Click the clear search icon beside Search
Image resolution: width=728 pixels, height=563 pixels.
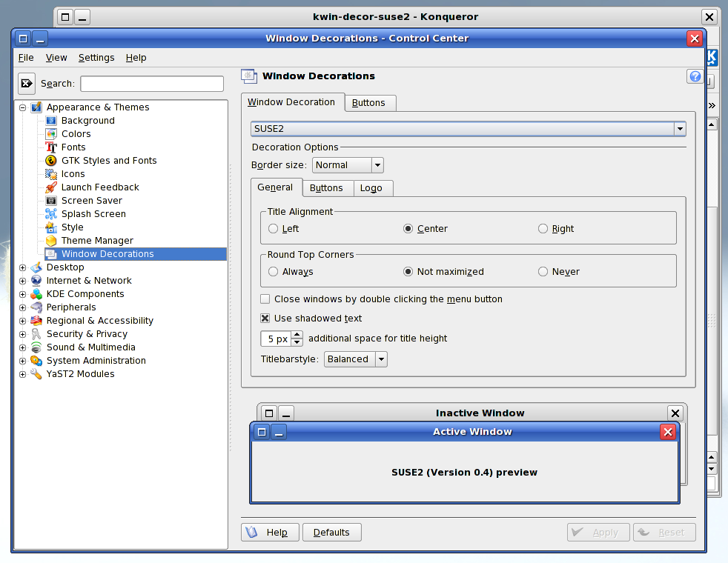click(27, 84)
